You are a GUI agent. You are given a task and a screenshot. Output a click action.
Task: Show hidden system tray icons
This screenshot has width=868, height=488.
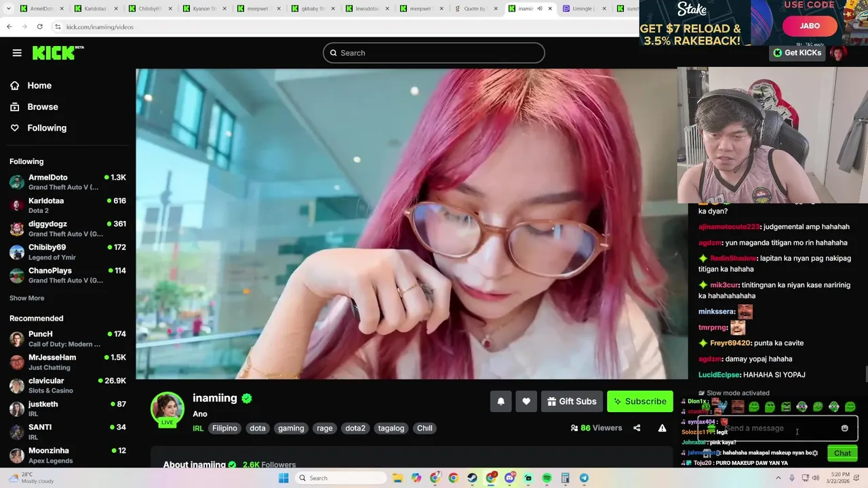click(778, 478)
